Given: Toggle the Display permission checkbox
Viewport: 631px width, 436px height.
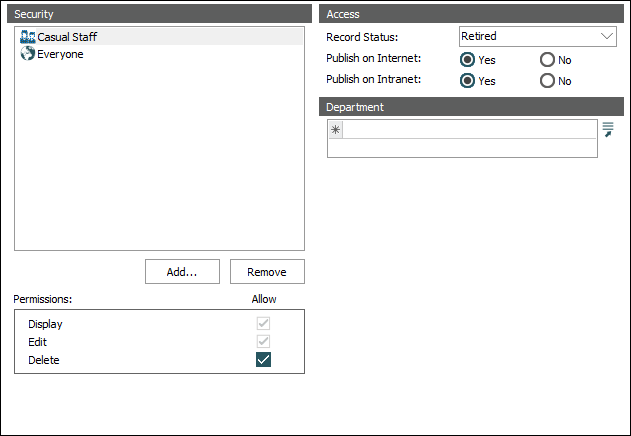Looking at the screenshot, I should [263, 324].
